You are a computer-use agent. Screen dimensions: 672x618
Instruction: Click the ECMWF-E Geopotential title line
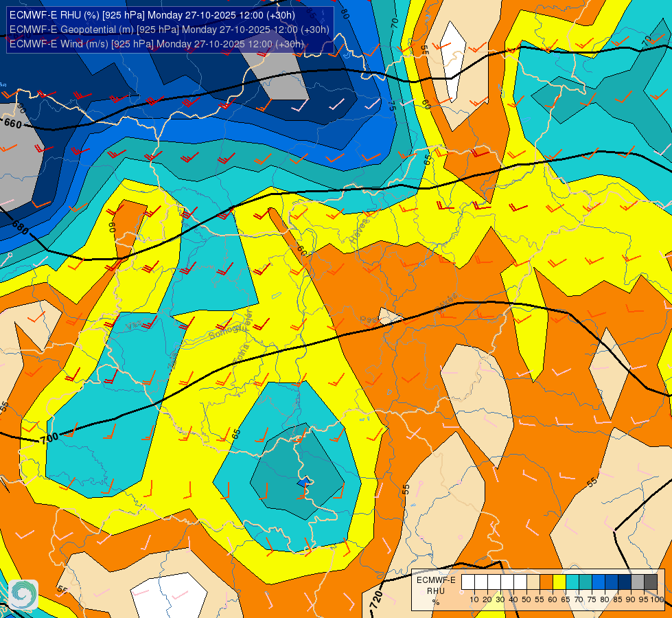click(170, 30)
